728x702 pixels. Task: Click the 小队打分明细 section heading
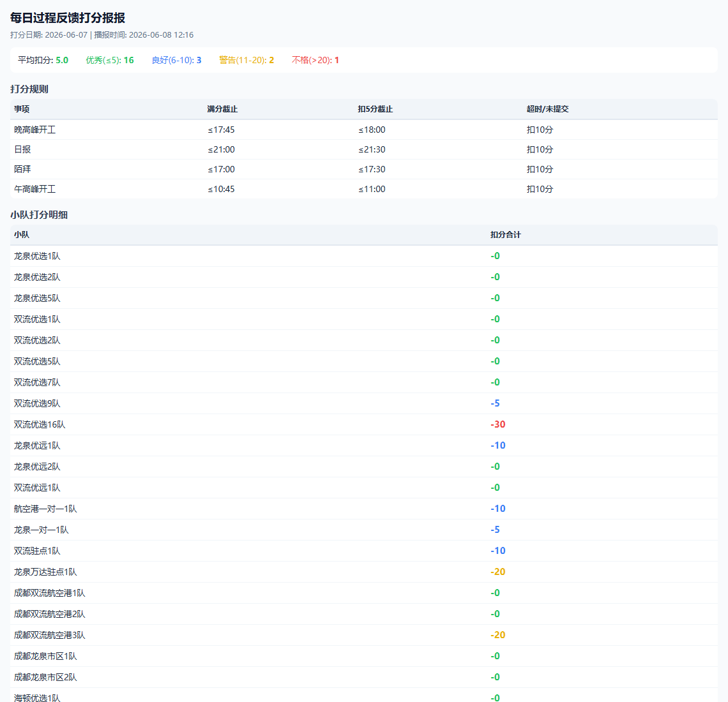point(39,215)
